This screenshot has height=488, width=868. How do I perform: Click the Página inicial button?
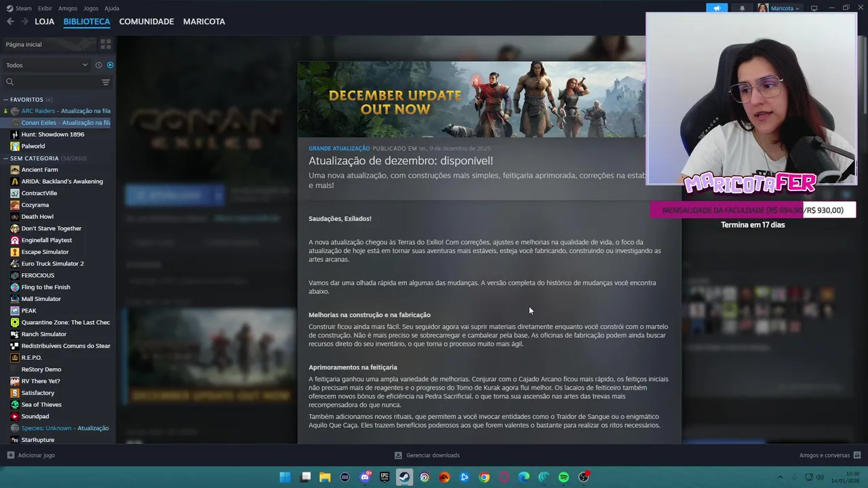click(x=49, y=44)
